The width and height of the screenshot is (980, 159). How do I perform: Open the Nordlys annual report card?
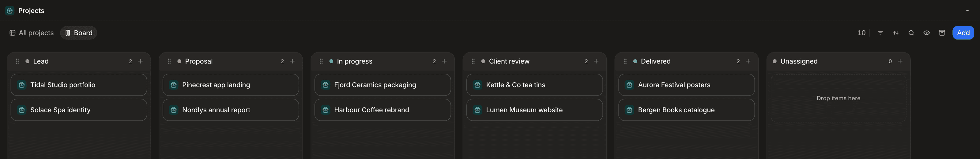click(231, 110)
